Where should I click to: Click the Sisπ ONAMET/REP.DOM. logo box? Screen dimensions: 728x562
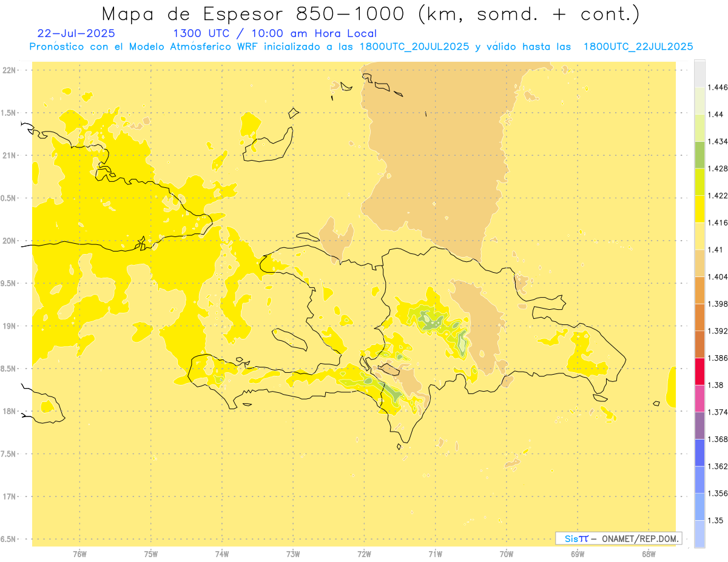coord(618,538)
